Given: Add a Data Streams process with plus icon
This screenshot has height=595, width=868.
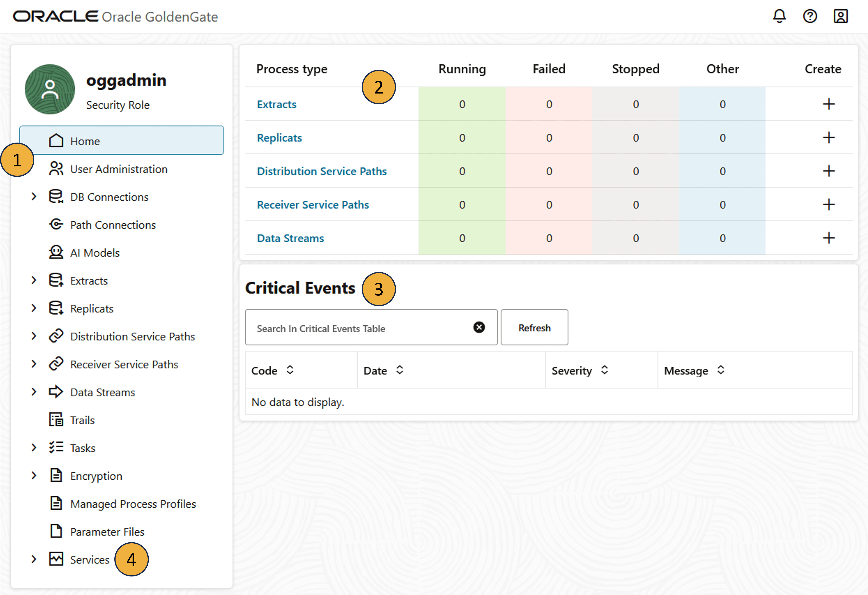Looking at the screenshot, I should point(828,238).
